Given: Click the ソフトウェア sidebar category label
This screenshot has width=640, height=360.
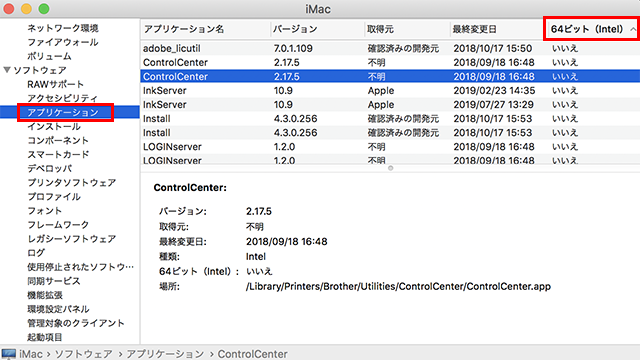Looking at the screenshot, I should [40, 70].
